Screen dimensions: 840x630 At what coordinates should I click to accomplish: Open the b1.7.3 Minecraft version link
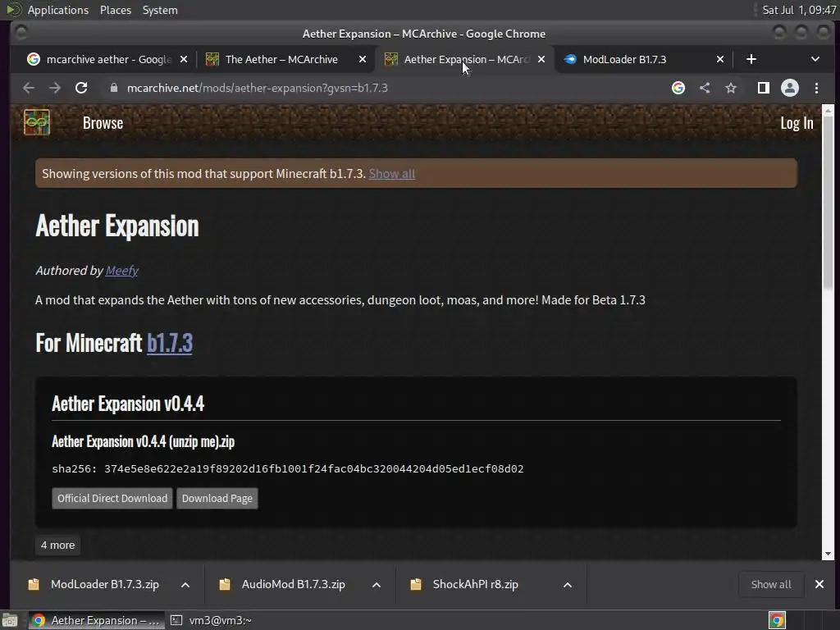coord(170,343)
